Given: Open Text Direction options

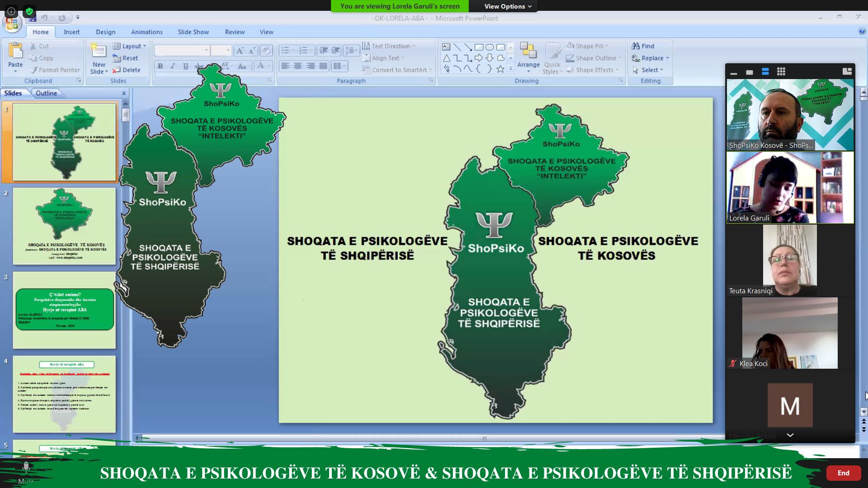Looking at the screenshot, I should [x=389, y=46].
